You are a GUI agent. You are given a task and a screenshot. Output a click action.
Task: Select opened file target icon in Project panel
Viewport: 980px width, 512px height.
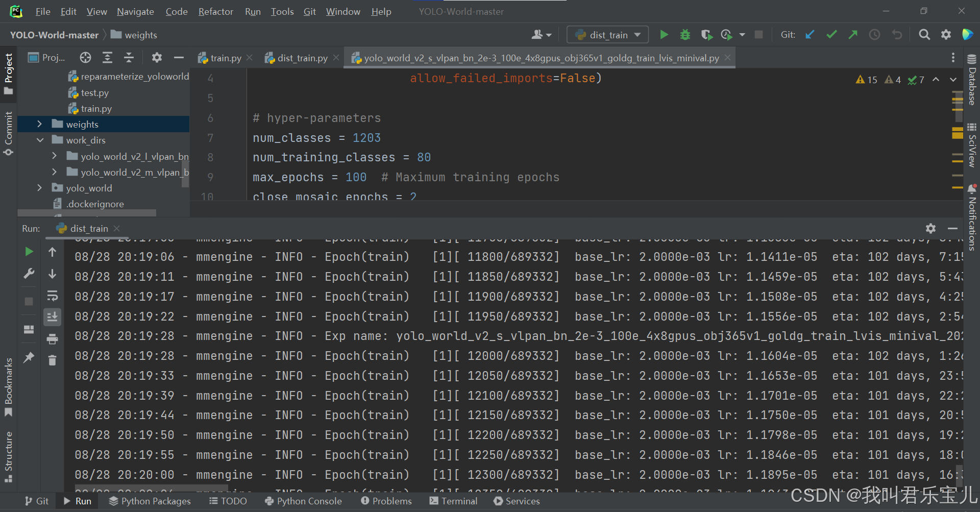(85, 58)
